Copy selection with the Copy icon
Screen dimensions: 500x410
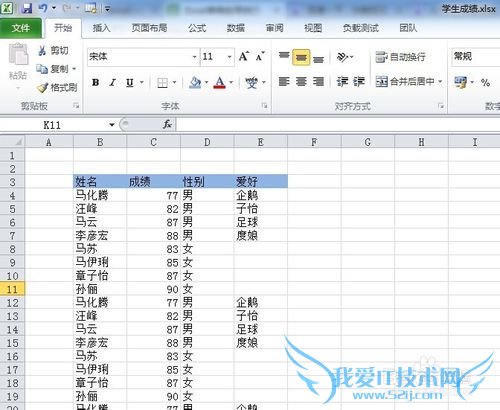pyautogui.click(x=42, y=69)
